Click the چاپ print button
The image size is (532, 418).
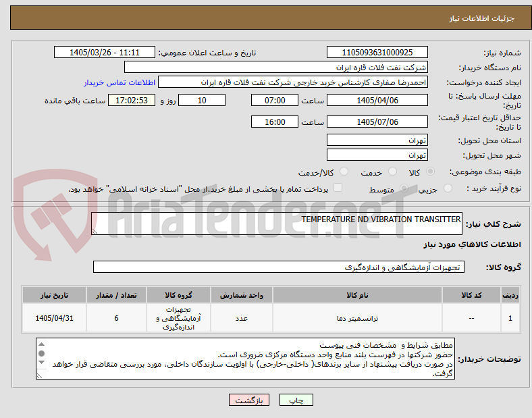(296, 400)
